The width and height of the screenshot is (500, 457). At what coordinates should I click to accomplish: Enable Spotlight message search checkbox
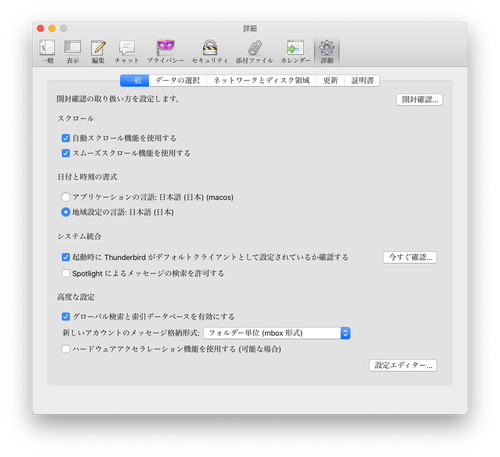[x=66, y=273]
